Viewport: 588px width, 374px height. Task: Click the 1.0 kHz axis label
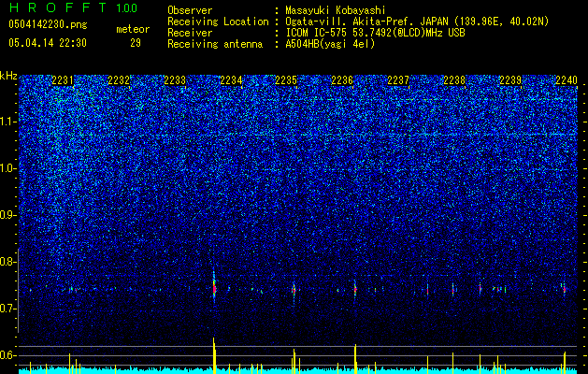(x=7, y=168)
